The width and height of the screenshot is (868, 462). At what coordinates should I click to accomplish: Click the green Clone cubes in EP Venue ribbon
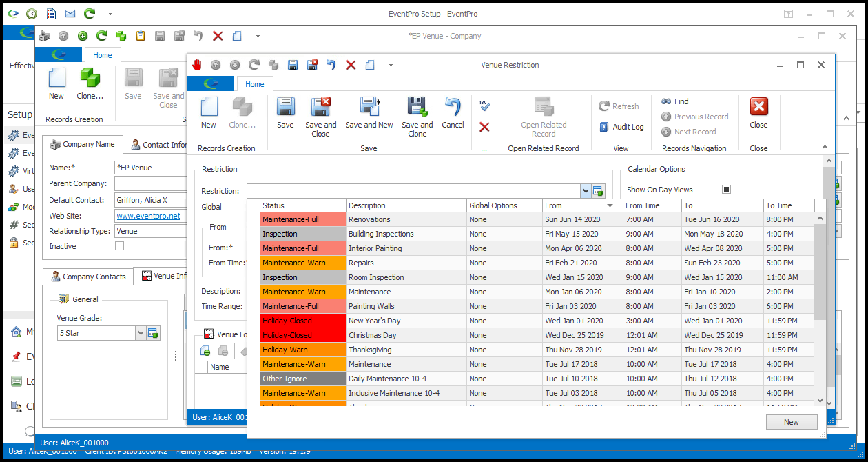(90, 77)
